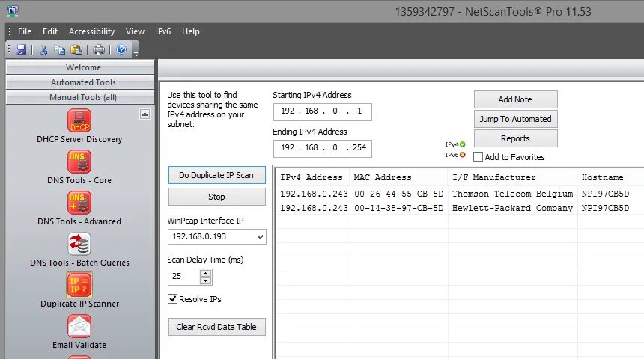644x359 pixels.
Task: Click hostname NPI97CB5D in the Thomson row
Action: [x=605, y=194]
